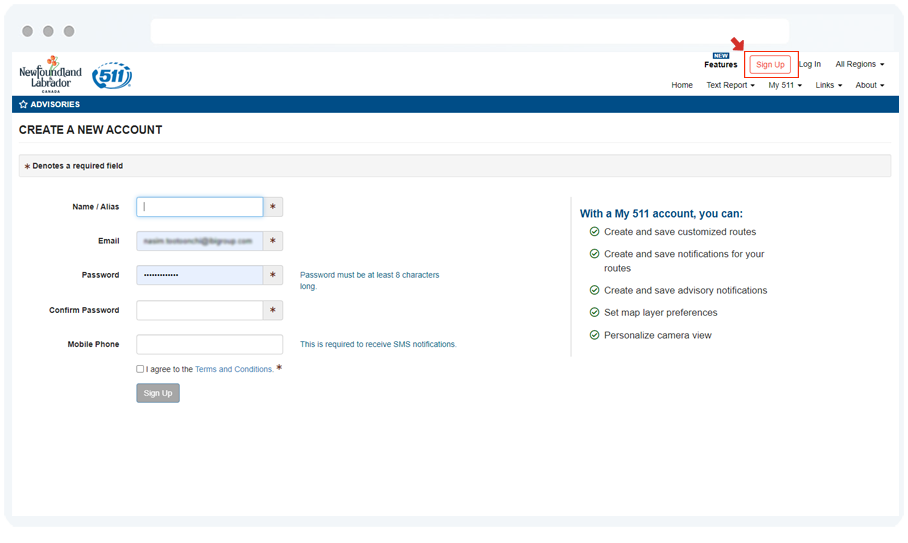Click the Confirm Password label
Screen dimensions: 908x543
(84, 310)
